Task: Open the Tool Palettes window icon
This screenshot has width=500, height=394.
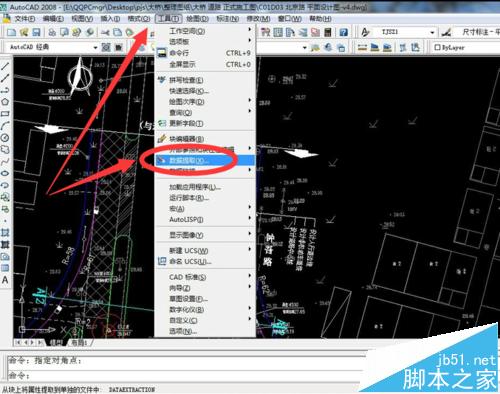Action: (x=291, y=32)
